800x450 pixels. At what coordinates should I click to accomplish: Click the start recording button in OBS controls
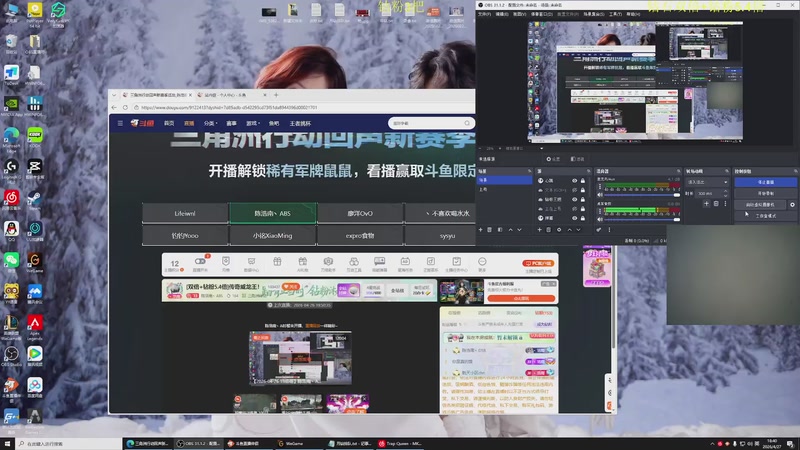765,193
